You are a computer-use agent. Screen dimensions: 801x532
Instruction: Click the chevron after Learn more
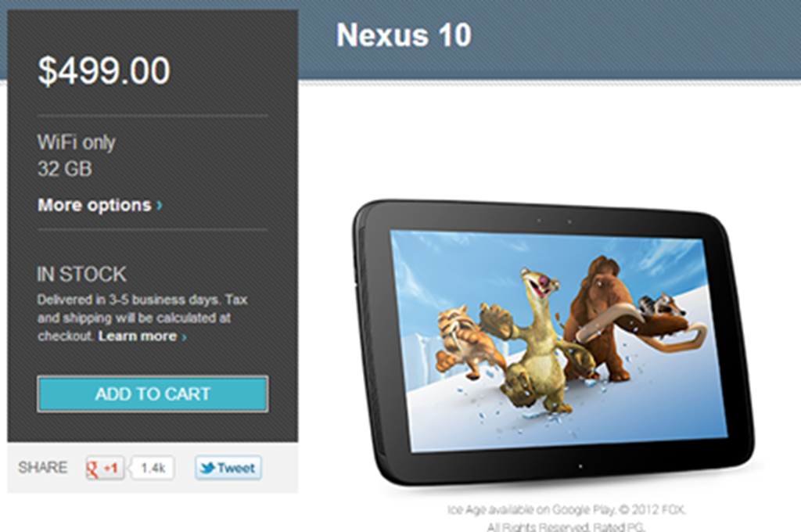(184, 336)
